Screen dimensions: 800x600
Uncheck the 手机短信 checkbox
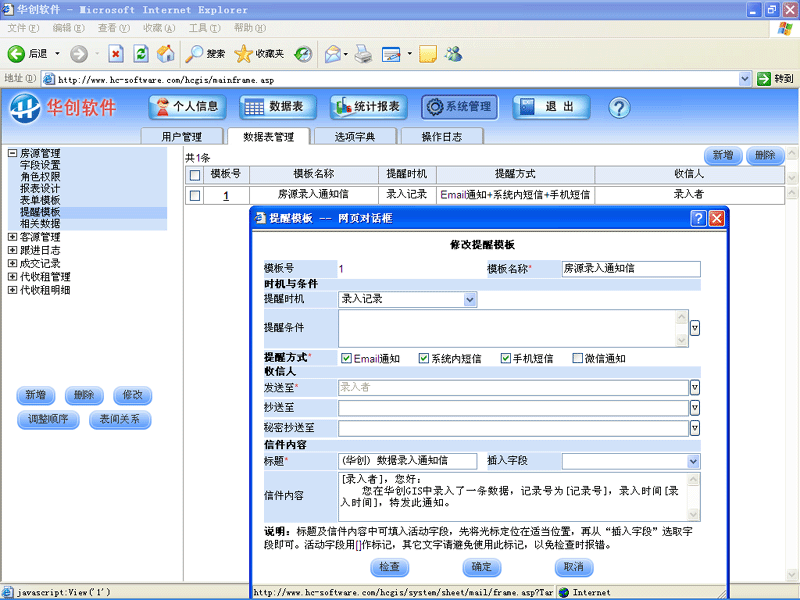pyautogui.click(x=505, y=358)
